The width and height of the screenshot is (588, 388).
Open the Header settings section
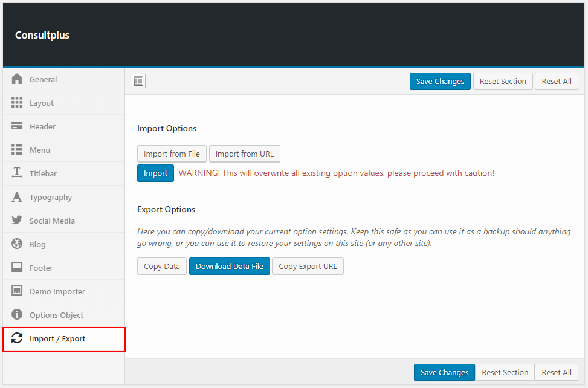[x=42, y=126]
